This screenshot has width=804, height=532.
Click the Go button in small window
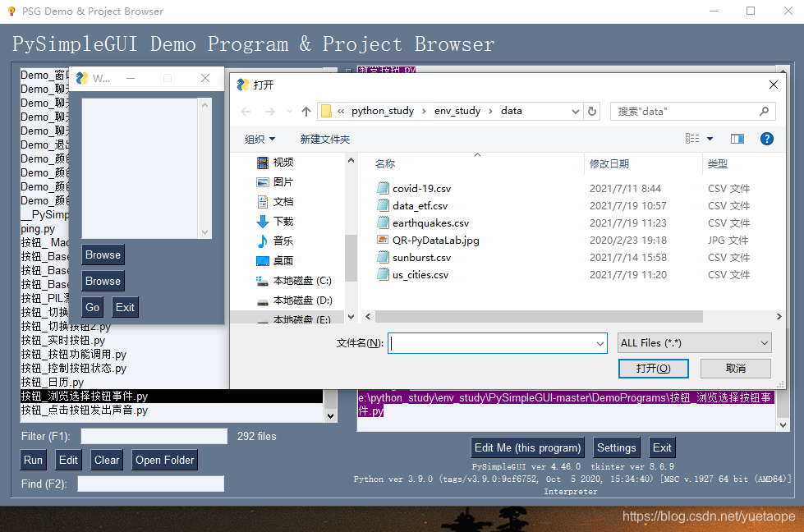point(92,307)
